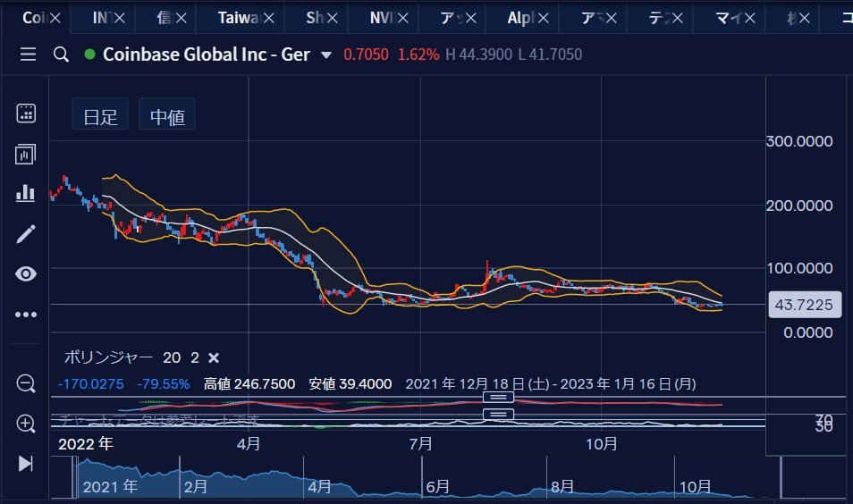This screenshot has width=853, height=504.
Task: Click the 1.62% change in header
Action: click(418, 55)
